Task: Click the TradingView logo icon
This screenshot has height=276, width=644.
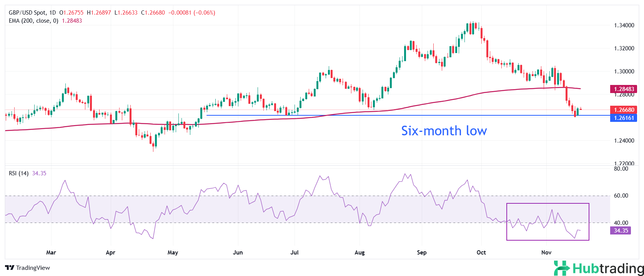Action: coord(10,268)
